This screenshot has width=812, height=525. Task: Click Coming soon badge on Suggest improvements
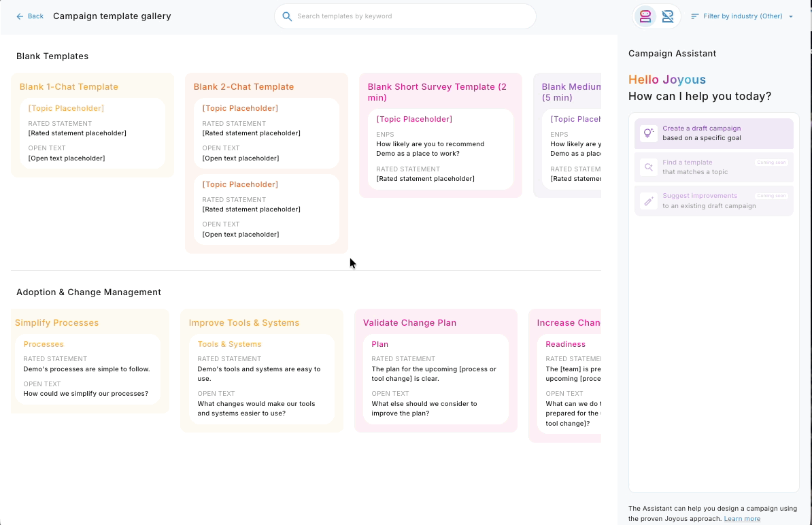[771, 196]
